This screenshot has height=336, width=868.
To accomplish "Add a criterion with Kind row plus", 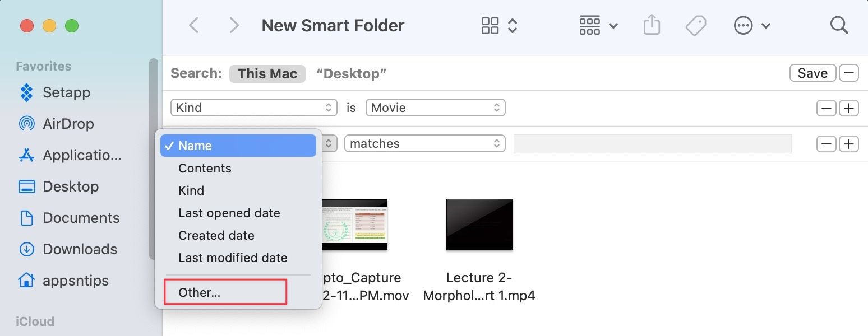I will [849, 108].
